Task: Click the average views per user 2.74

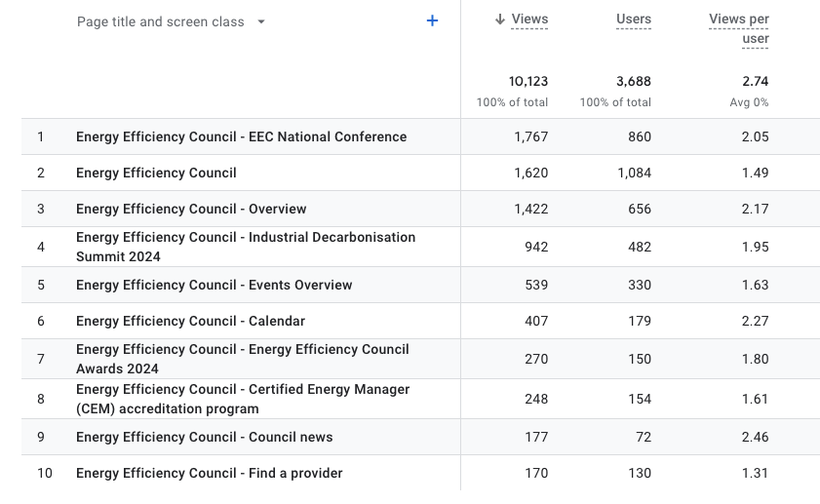Action: 755,81
